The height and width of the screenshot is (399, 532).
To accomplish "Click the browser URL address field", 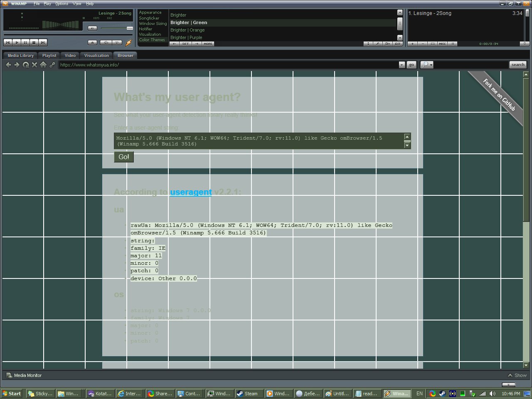I will (x=228, y=65).
